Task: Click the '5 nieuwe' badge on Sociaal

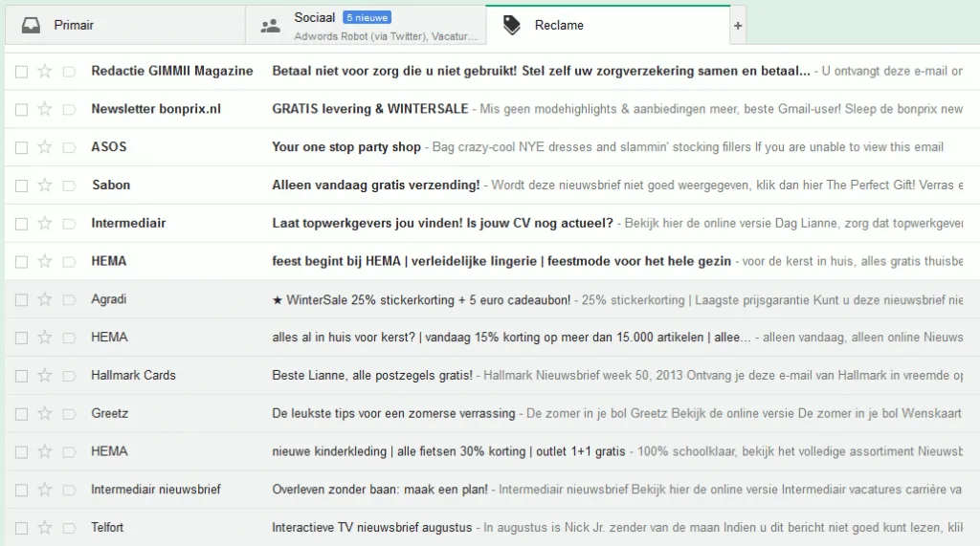Action: pyautogui.click(x=367, y=17)
